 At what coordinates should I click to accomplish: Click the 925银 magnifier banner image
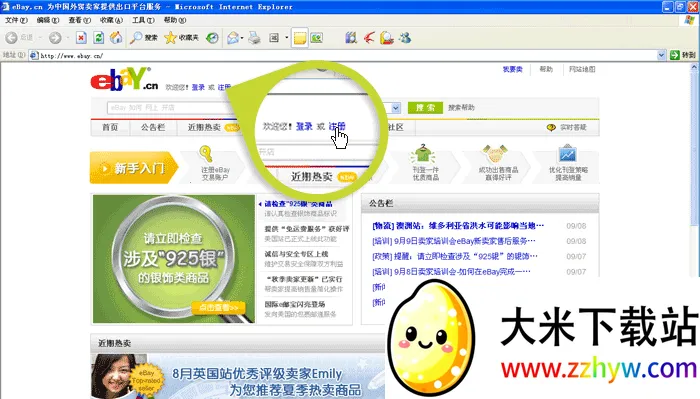pos(174,259)
